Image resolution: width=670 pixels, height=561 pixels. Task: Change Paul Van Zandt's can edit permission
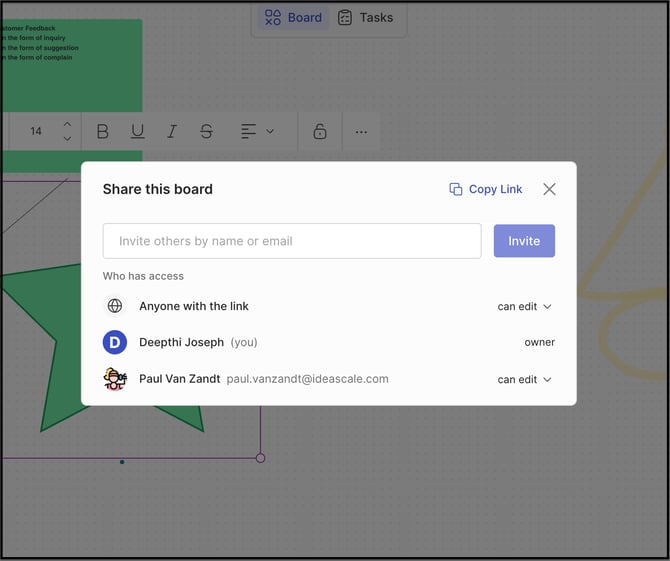coord(525,380)
